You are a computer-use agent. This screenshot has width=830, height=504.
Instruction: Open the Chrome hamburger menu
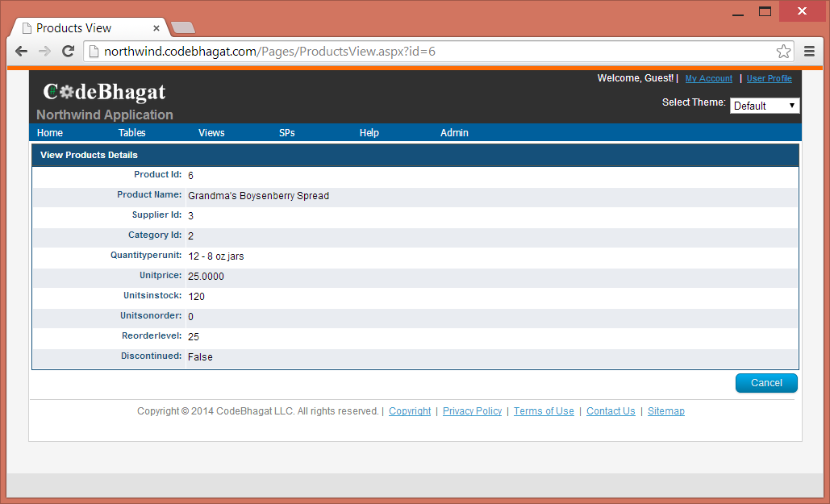[809, 52]
